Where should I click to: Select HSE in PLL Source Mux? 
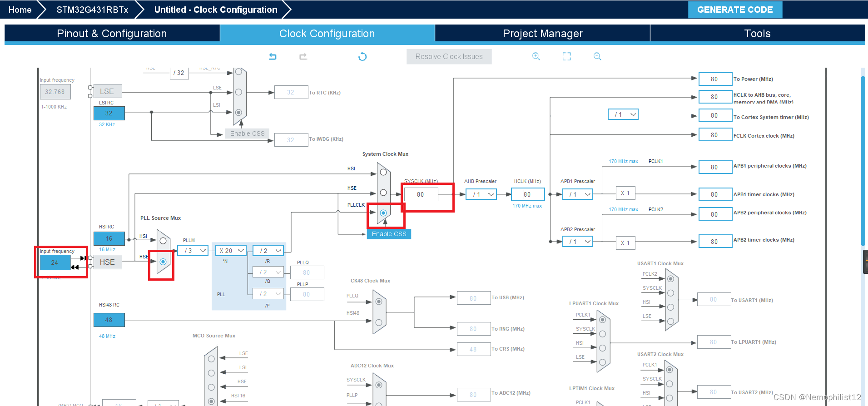[x=163, y=262]
